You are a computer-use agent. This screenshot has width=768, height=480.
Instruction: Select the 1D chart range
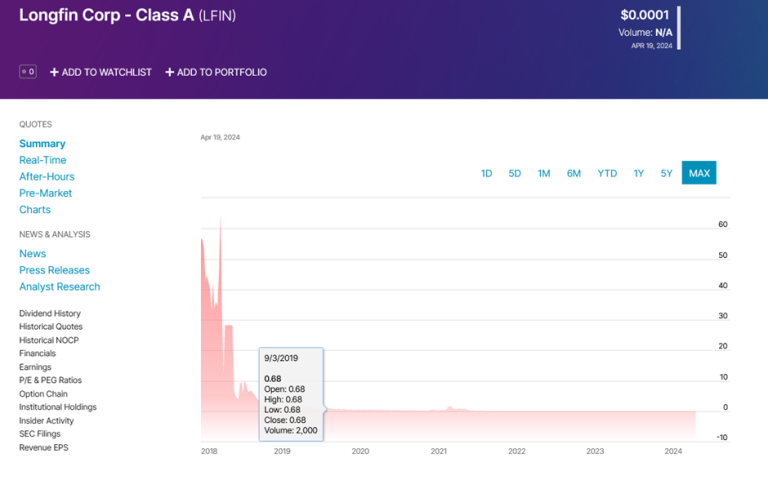point(486,173)
